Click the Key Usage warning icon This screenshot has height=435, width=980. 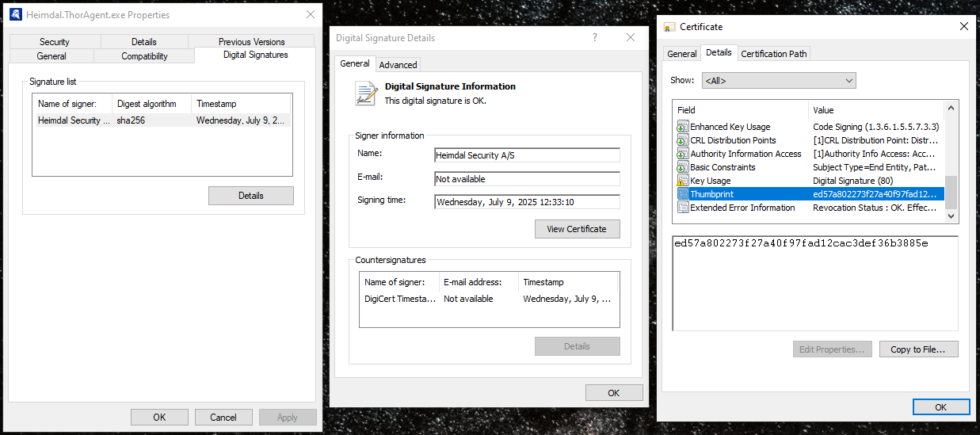[x=683, y=181]
